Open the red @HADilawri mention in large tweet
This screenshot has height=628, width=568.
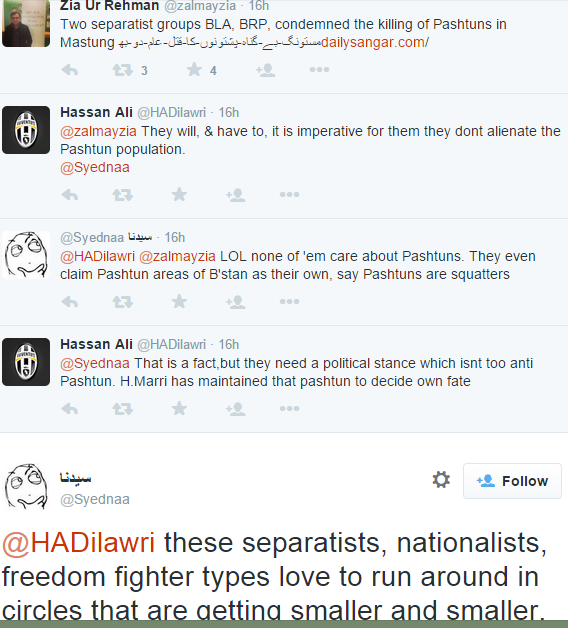[79, 543]
